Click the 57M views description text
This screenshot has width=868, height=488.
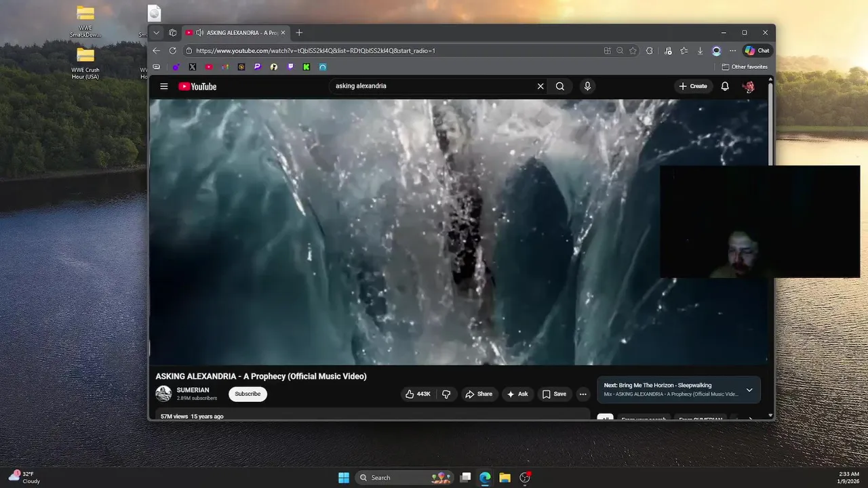coord(192,416)
